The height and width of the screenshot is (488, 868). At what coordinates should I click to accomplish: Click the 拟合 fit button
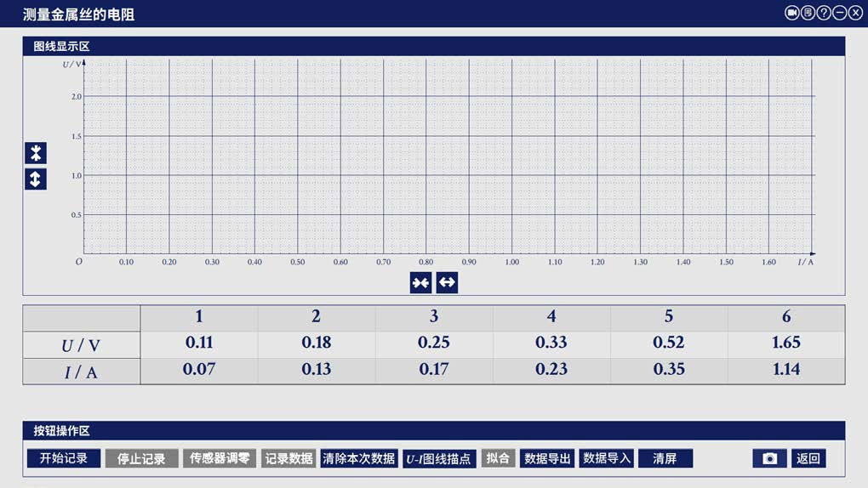pyautogui.click(x=499, y=458)
